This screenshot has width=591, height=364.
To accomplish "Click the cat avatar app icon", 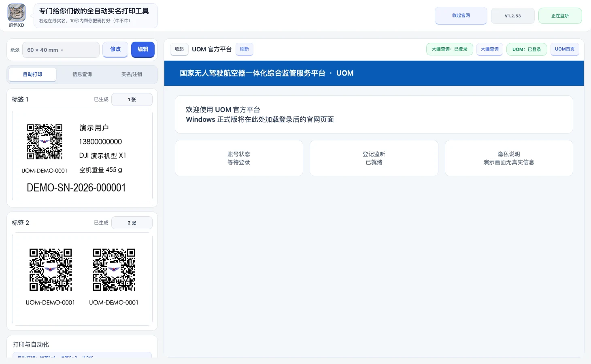I will click(17, 13).
